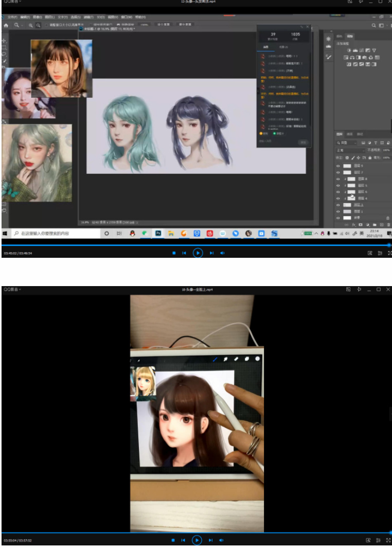392x548 pixels.
Task: Go to previous video in bottom player
Action: tap(184, 540)
